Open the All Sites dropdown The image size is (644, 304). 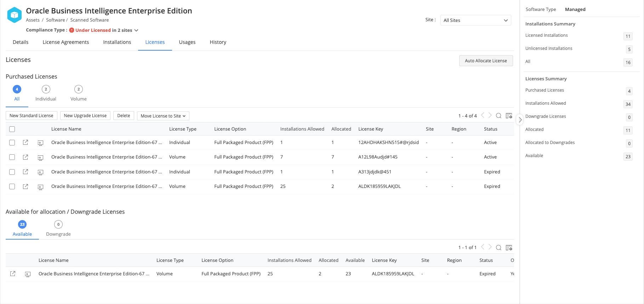click(475, 20)
